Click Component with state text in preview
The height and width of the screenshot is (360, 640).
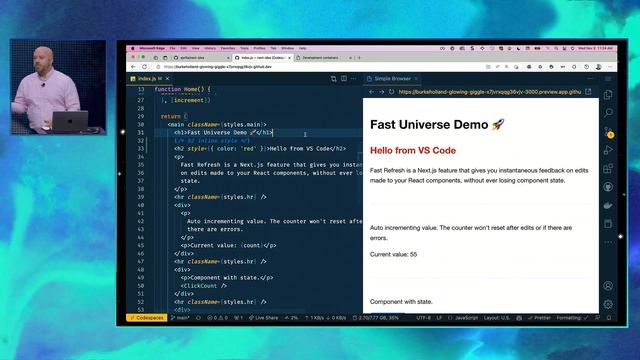pos(401,302)
